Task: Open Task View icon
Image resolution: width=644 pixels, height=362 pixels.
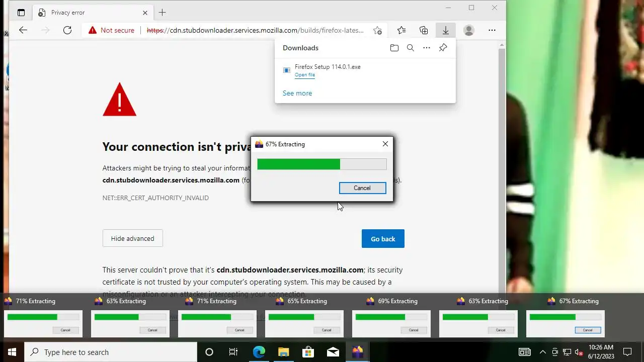Action: [233, 352]
